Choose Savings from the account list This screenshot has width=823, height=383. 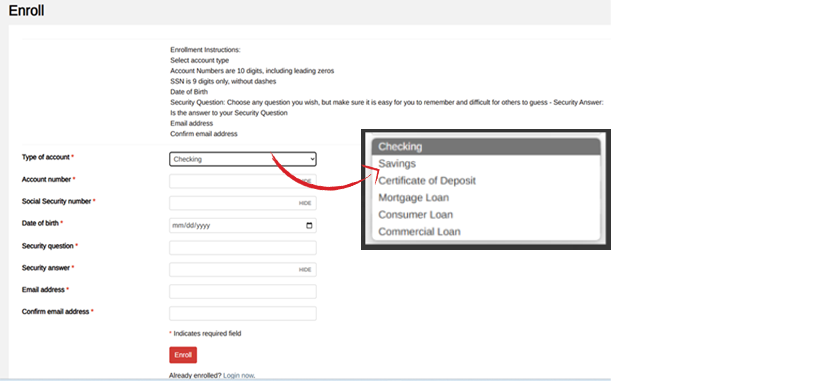486,164
